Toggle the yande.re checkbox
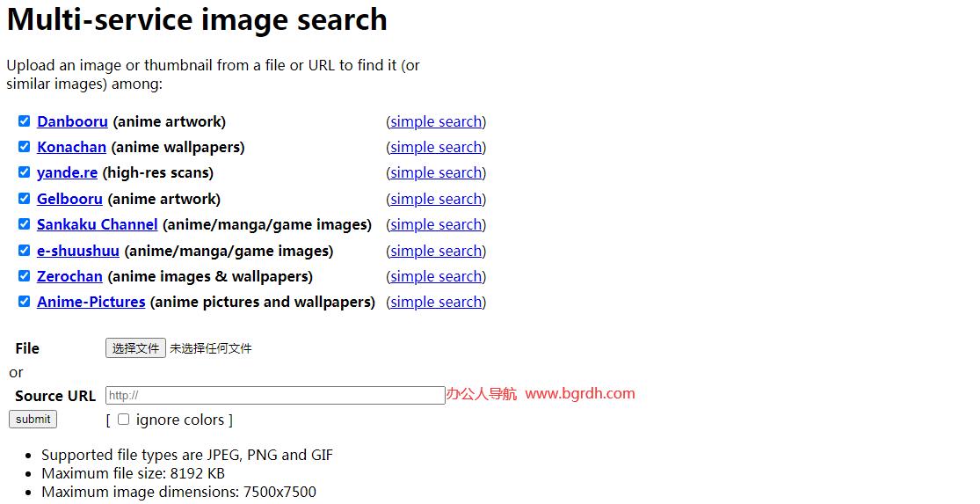Viewport: 980px width, 504px height. (x=24, y=172)
